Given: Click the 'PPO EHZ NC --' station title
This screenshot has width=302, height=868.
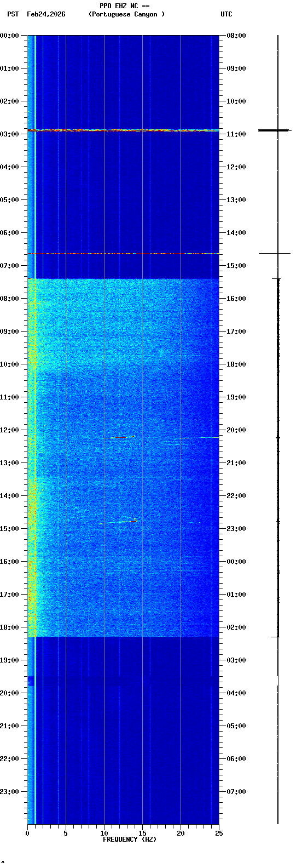Looking at the screenshot, I should (125, 6).
